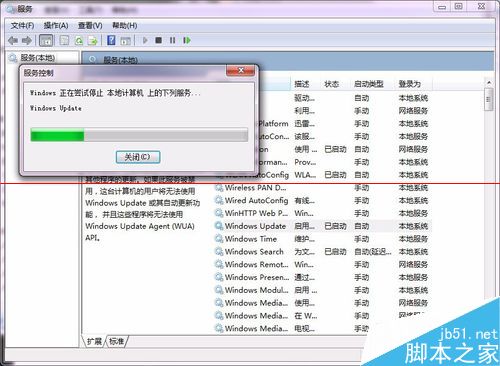
Task: Click 网络服务 logon in Windows Remot... row
Action: click(413, 264)
